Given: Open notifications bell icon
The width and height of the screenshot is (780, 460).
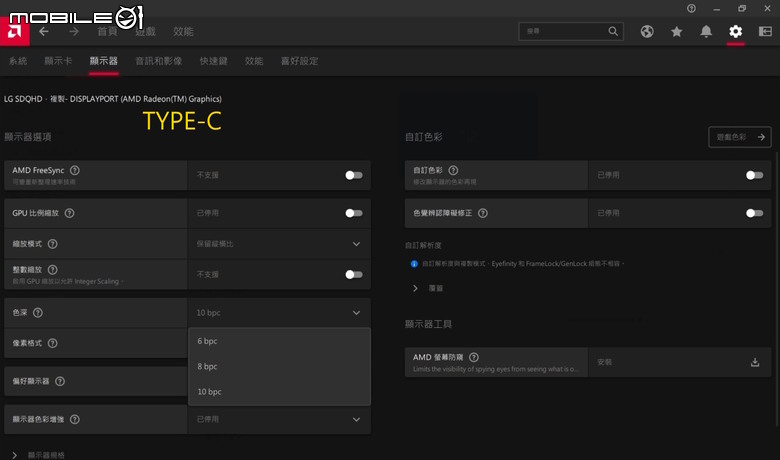Looking at the screenshot, I should pyautogui.click(x=706, y=31).
